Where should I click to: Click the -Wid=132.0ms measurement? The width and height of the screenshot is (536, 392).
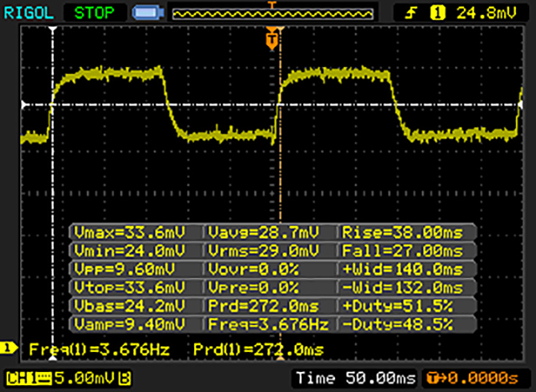403,287
